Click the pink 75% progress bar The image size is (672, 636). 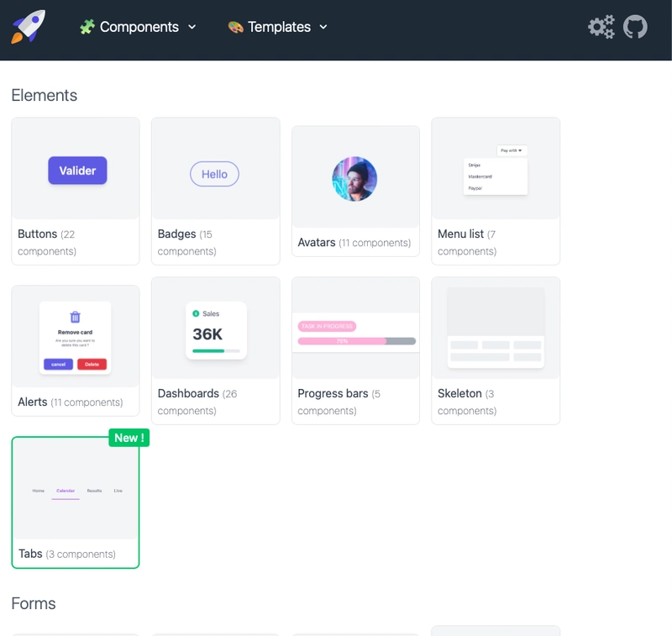(x=342, y=341)
